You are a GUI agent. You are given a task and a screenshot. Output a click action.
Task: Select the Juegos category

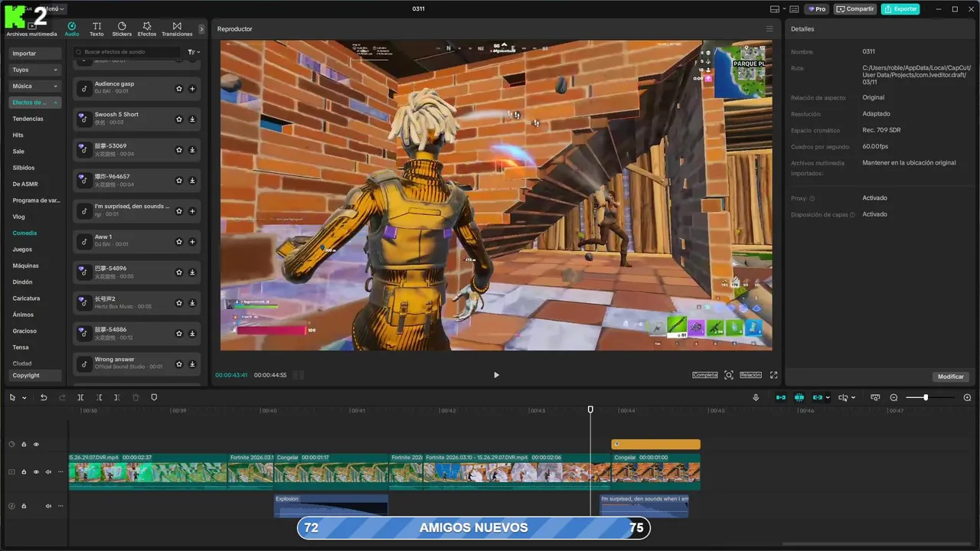tap(22, 249)
